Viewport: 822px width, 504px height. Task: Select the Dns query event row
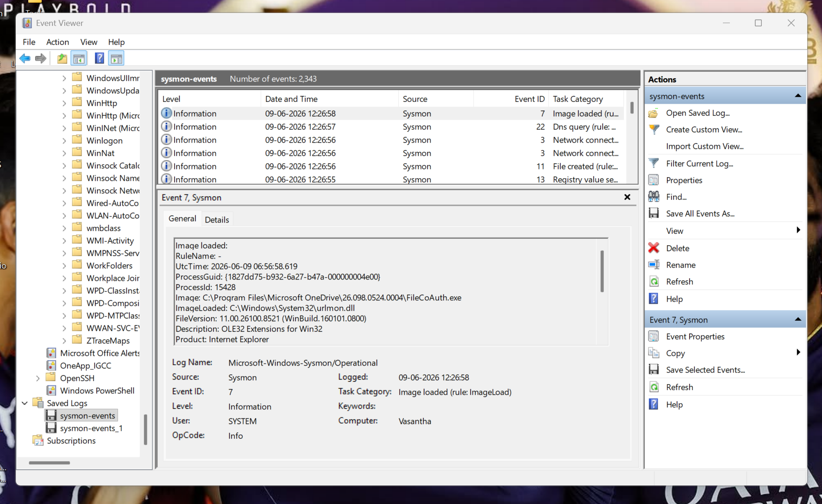click(391, 127)
